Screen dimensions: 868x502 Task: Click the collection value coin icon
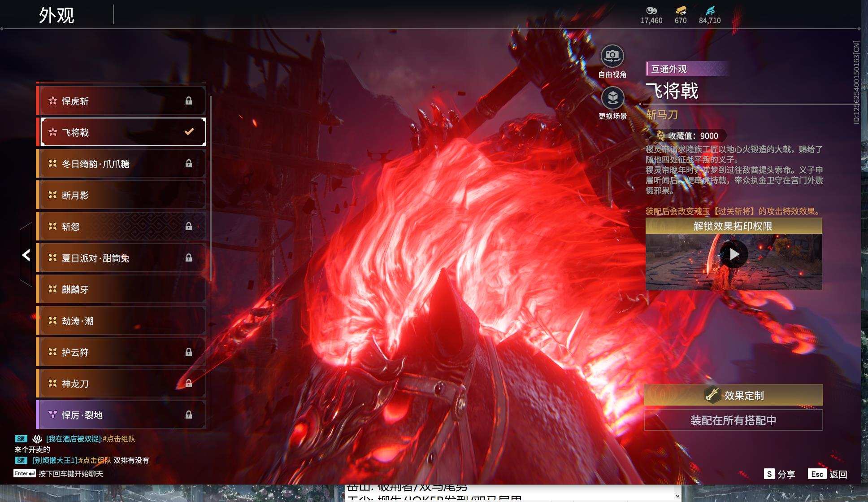click(x=660, y=135)
